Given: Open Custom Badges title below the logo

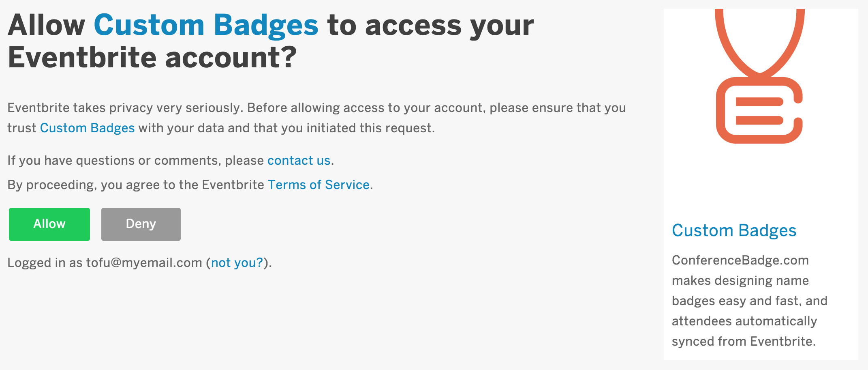Looking at the screenshot, I should point(734,230).
